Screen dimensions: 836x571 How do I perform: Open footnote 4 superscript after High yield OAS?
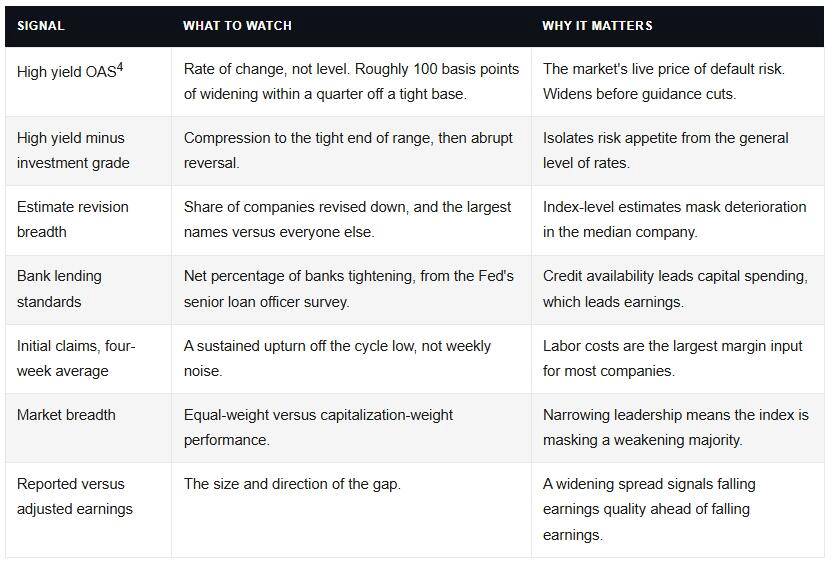point(120,67)
